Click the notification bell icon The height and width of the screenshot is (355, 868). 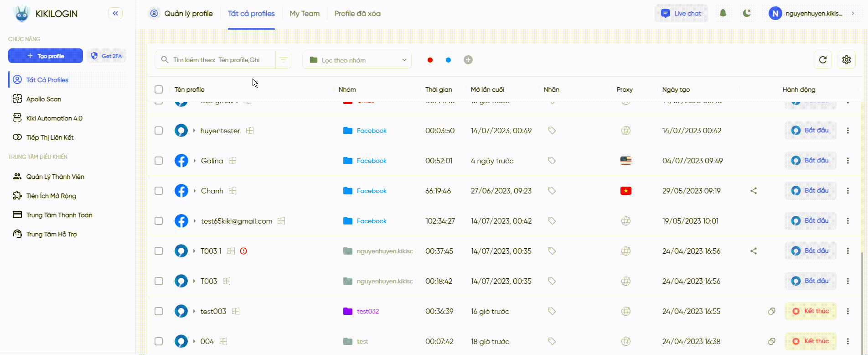coord(723,13)
